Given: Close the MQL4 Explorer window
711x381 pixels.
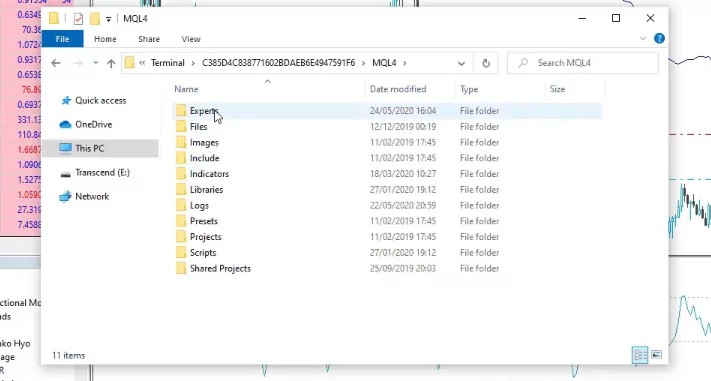Looking at the screenshot, I should coord(650,19).
